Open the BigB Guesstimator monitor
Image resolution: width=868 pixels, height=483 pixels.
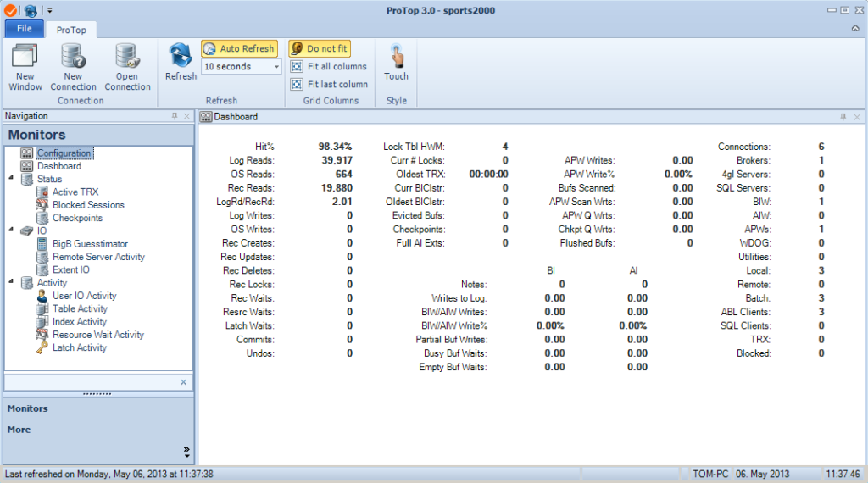(90, 244)
